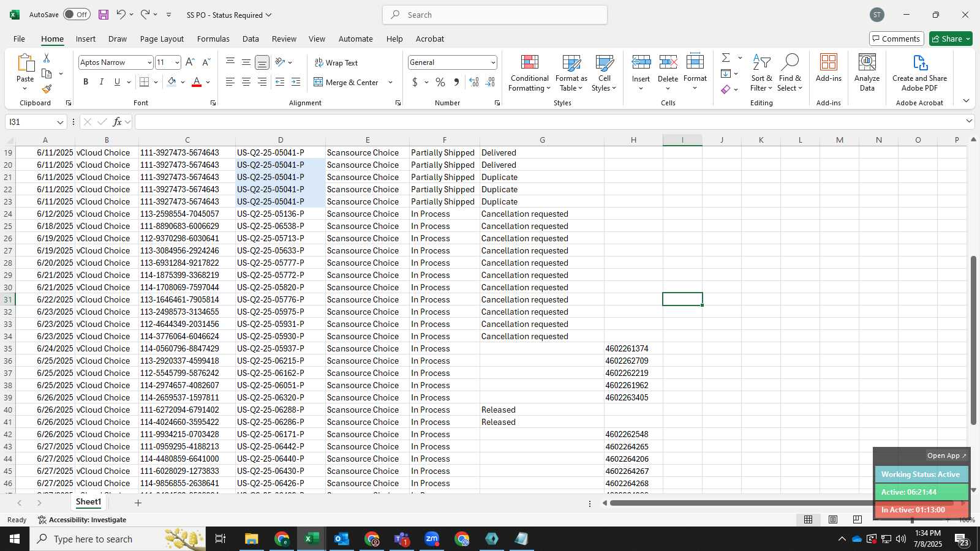Click Increase Indent icon
This screenshot has width=980, height=551.
tap(296, 82)
